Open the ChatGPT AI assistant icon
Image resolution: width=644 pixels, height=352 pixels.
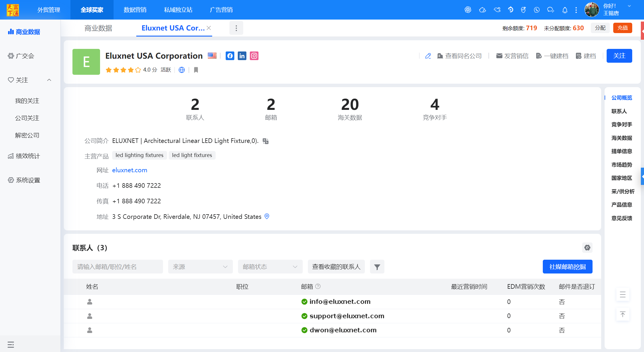coord(468,10)
